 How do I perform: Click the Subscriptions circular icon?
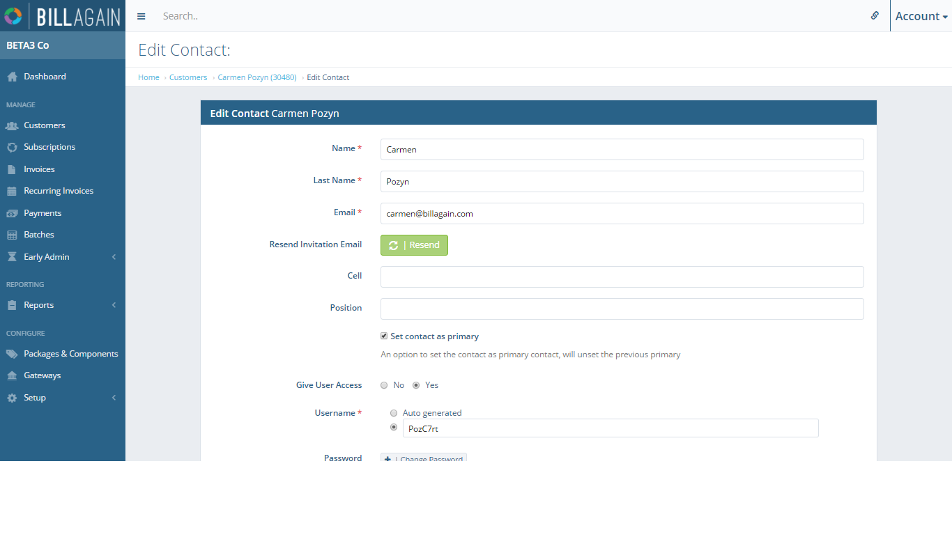12,148
